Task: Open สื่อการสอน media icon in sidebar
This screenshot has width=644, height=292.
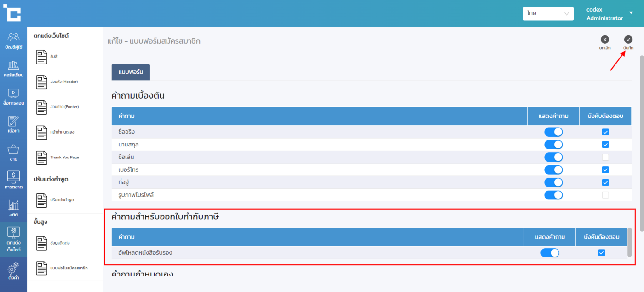Action: pos(13,97)
